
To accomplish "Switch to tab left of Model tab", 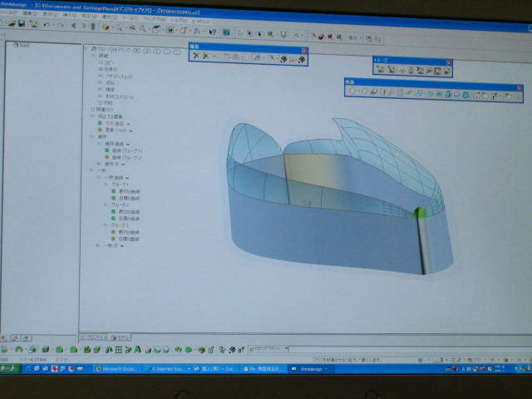I will 95,337.
